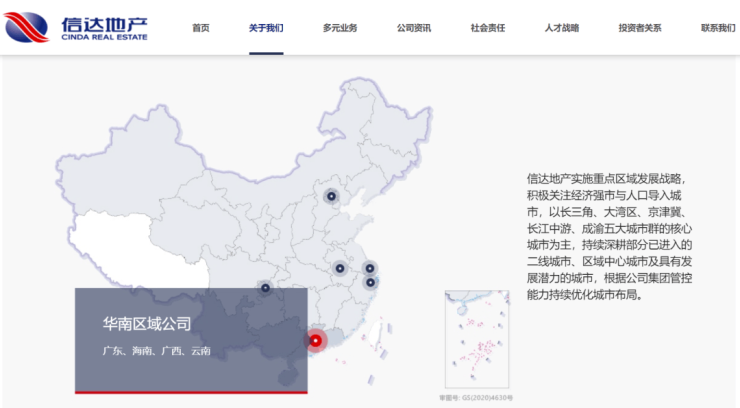Viewport: 740px width, 408px height.
Task: Select the Shanghai map marker on the coast
Action: (370, 268)
